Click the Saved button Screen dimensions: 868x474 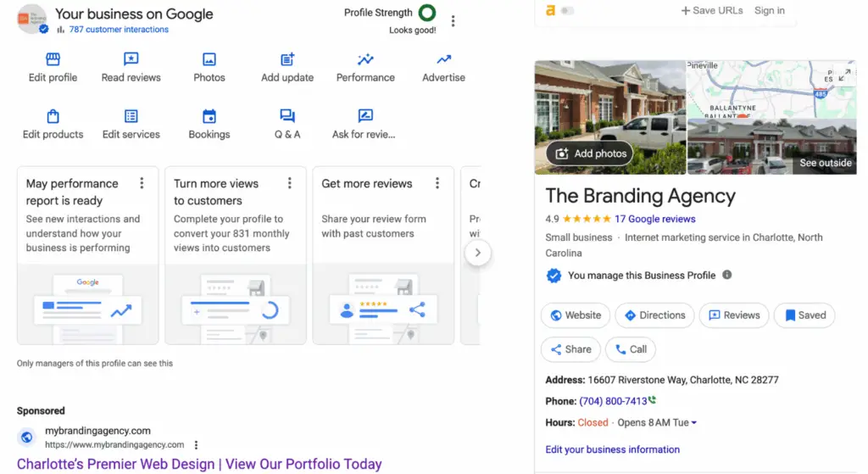click(x=805, y=315)
